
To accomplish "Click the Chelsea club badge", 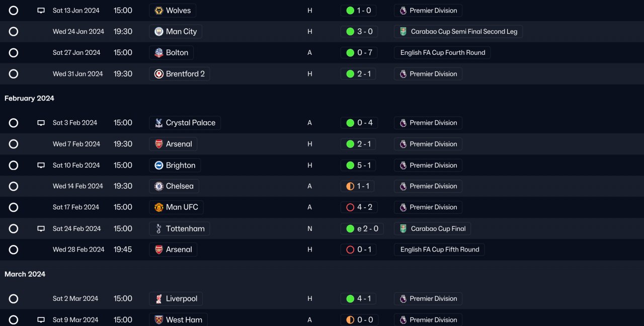I will (158, 187).
